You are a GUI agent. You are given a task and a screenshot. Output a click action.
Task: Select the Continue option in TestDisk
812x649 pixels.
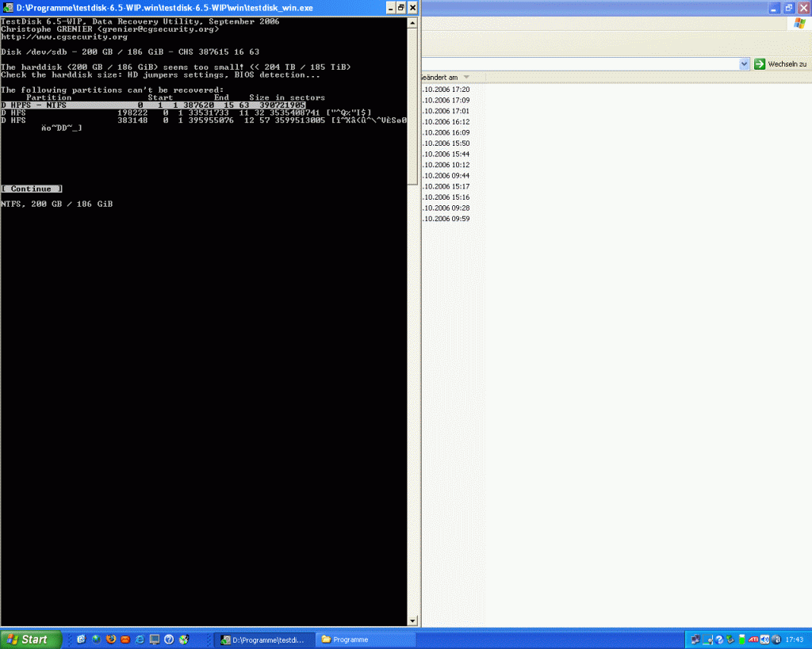[x=32, y=189]
